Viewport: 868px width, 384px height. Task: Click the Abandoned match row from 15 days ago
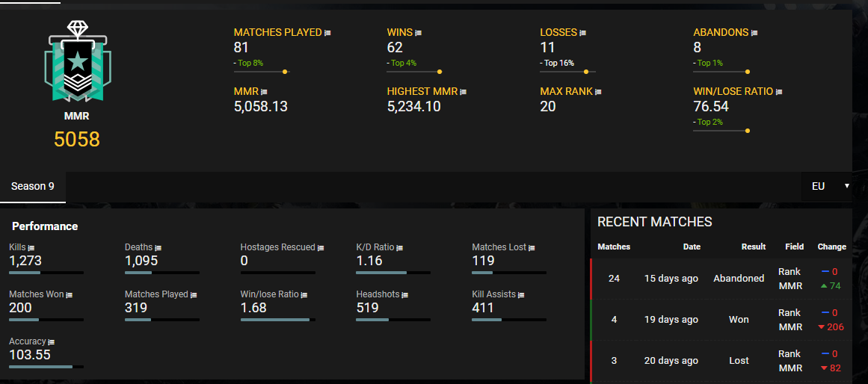click(x=721, y=279)
